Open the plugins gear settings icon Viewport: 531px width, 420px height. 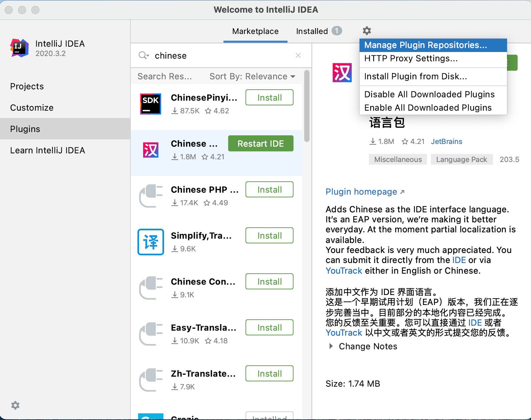coord(367,31)
